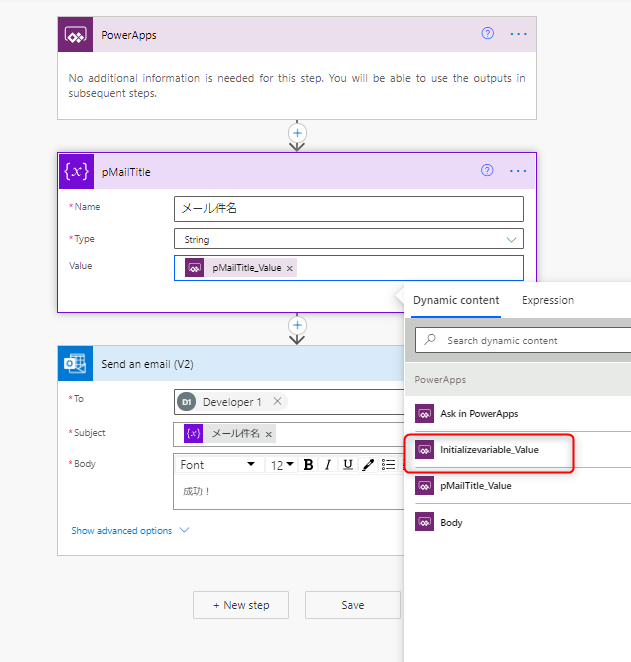Click the Outlook Send an email icon
The height and width of the screenshot is (662, 631).
click(x=76, y=364)
